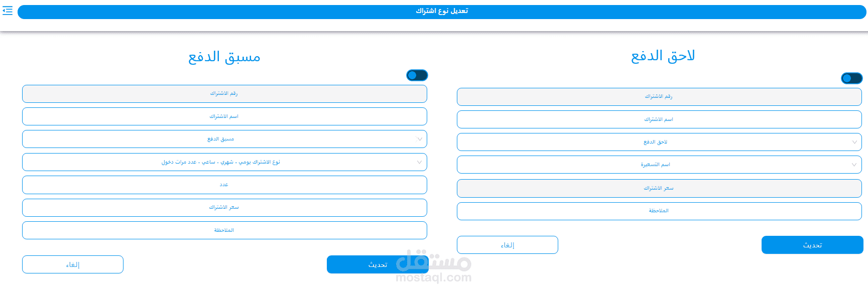Click إلغاء button in prepaid form

click(73, 264)
